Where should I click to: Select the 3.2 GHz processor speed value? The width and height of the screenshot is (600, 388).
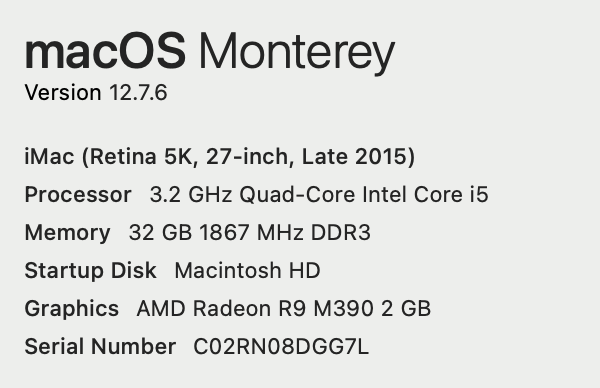click(191, 194)
